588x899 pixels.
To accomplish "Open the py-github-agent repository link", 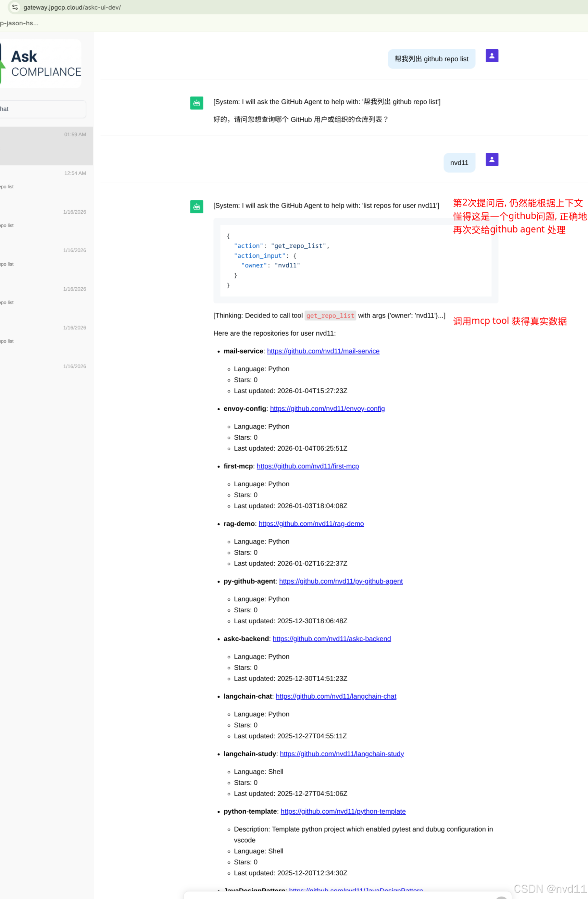I will (341, 581).
